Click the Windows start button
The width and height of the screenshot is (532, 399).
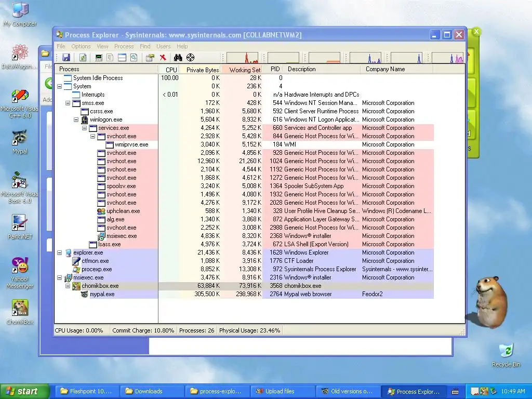(25, 391)
